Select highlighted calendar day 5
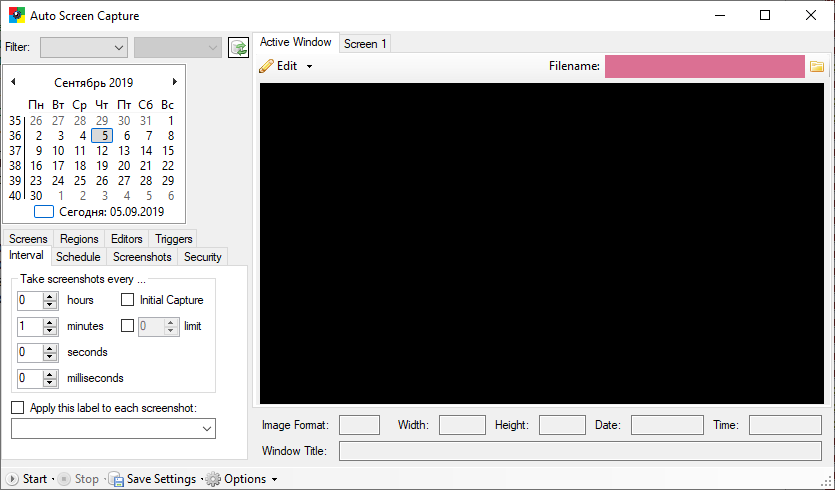 point(102,136)
